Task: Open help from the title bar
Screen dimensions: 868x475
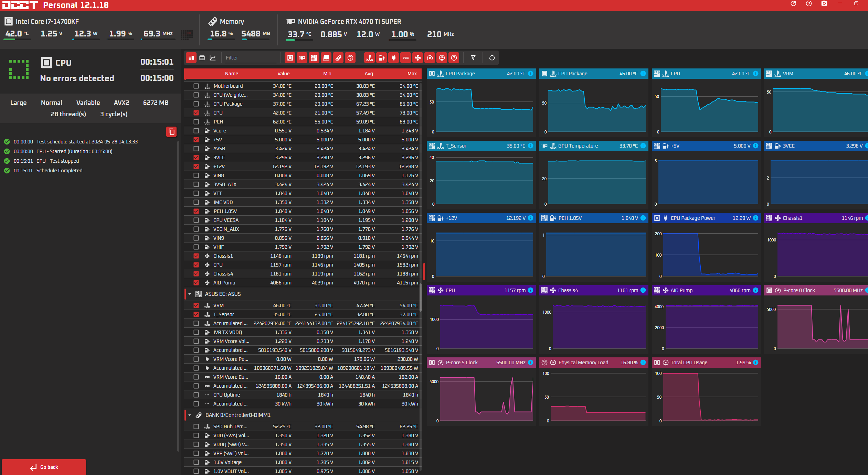Action: 809,3
